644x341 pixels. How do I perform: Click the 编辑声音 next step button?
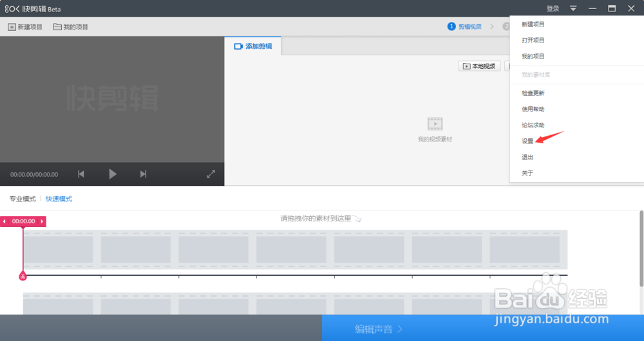click(482, 328)
